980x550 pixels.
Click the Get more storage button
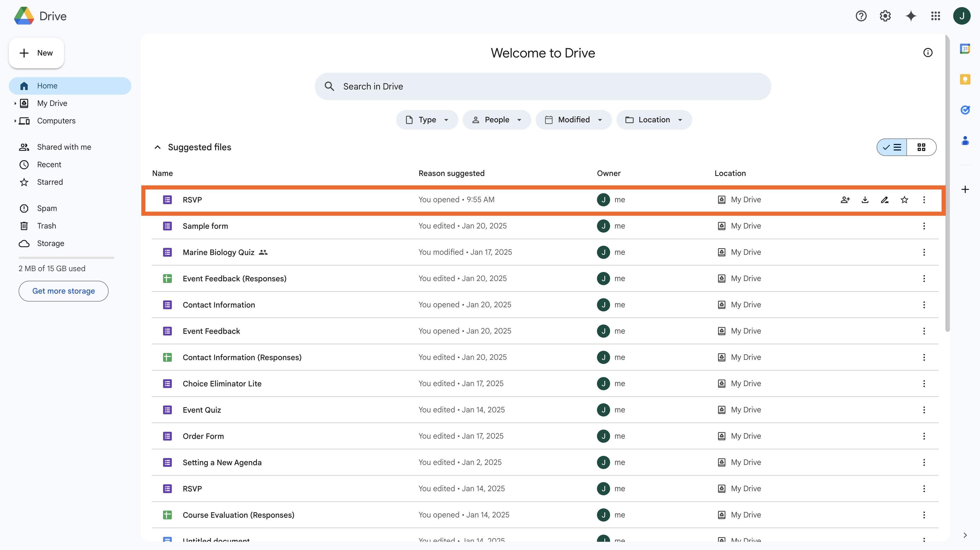click(x=63, y=291)
